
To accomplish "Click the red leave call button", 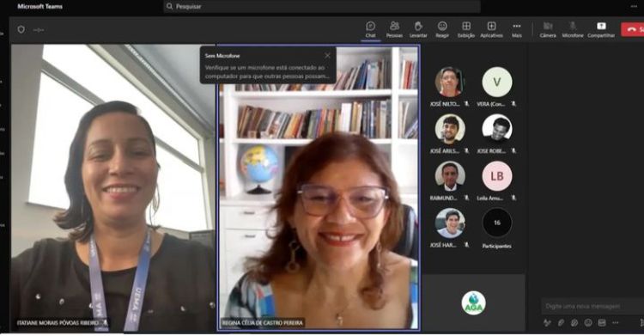I will tap(633, 29).
